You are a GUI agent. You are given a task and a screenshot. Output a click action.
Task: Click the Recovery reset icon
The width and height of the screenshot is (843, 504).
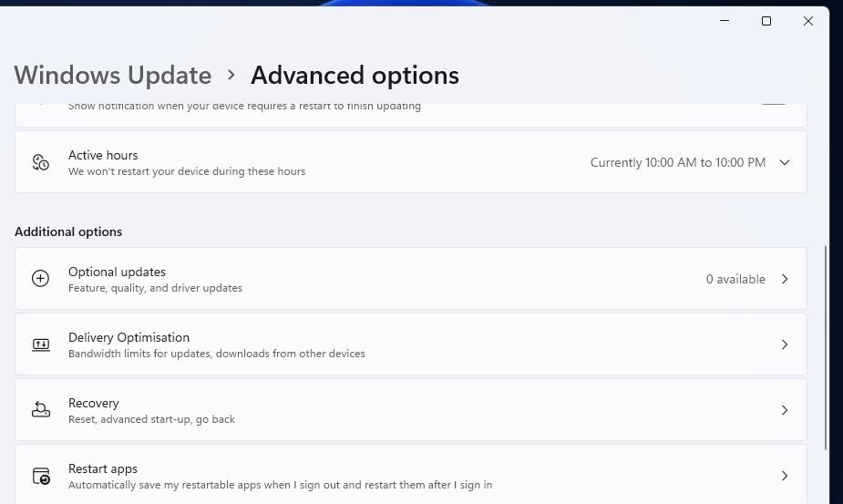[41, 410]
